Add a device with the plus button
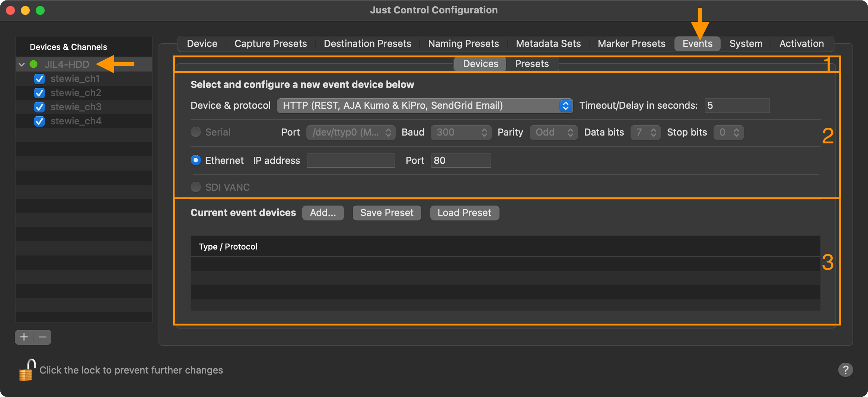 pyautogui.click(x=24, y=337)
